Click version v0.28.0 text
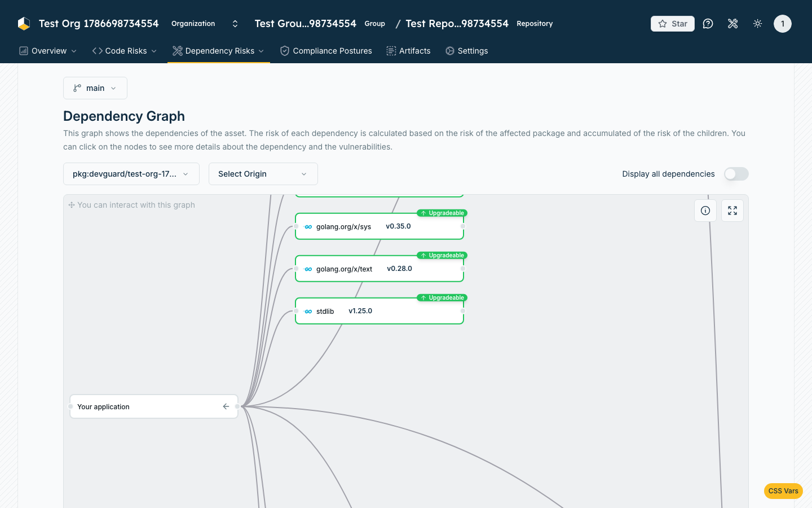 click(399, 269)
